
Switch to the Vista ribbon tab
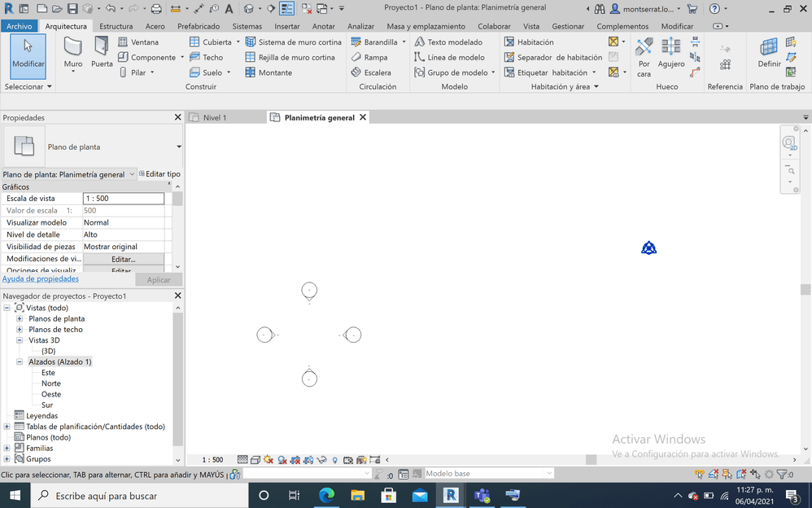coord(530,26)
